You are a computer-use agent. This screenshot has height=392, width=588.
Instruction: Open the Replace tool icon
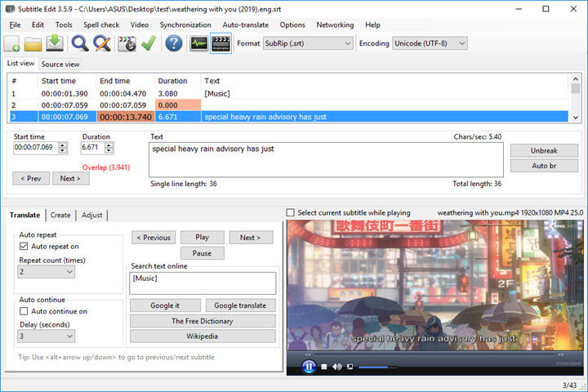coord(101,43)
